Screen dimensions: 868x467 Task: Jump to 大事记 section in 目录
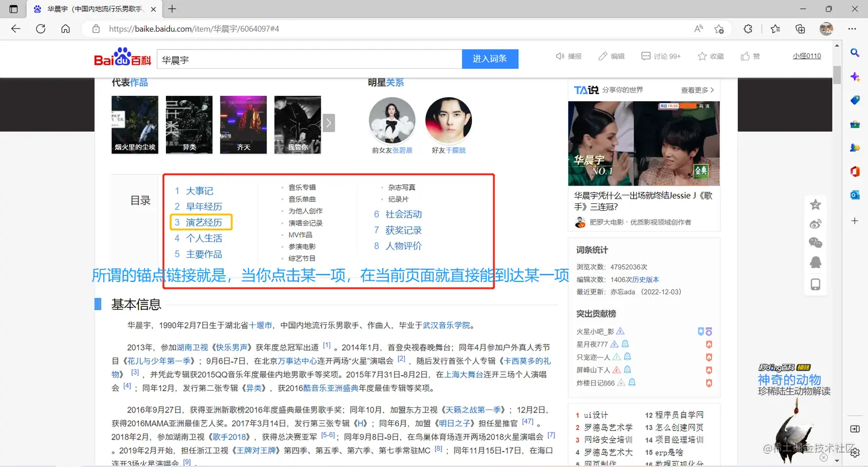click(199, 191)
